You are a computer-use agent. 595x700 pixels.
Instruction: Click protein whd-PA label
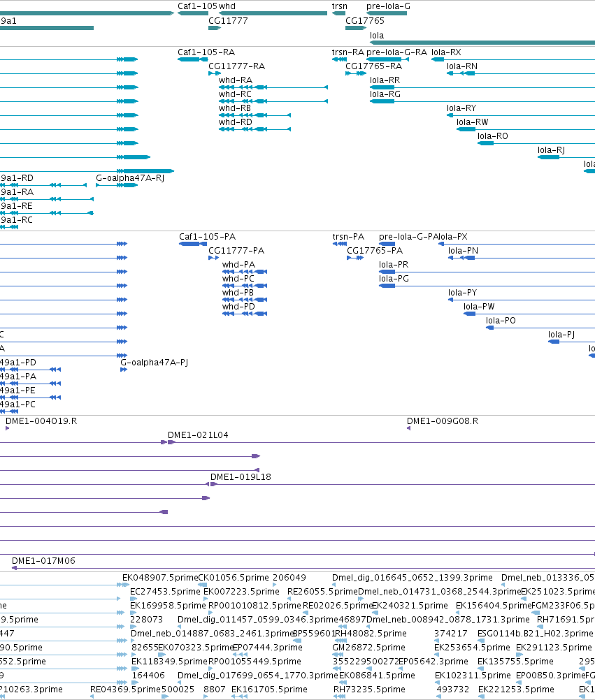tap(238, 265)
